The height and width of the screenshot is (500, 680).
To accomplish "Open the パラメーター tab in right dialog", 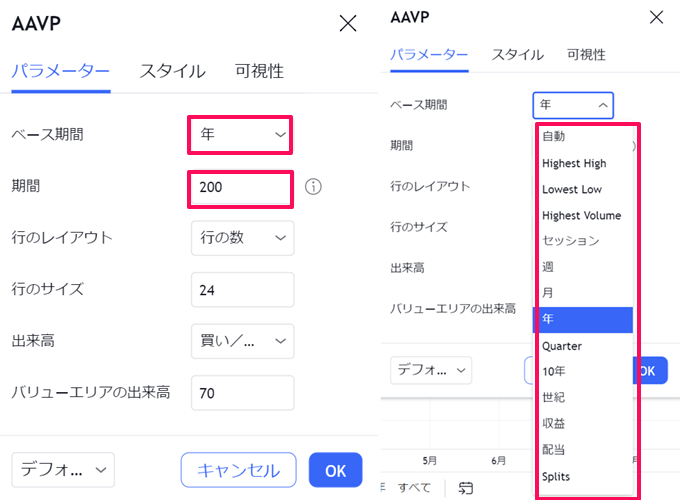I will tap(429, 55).
